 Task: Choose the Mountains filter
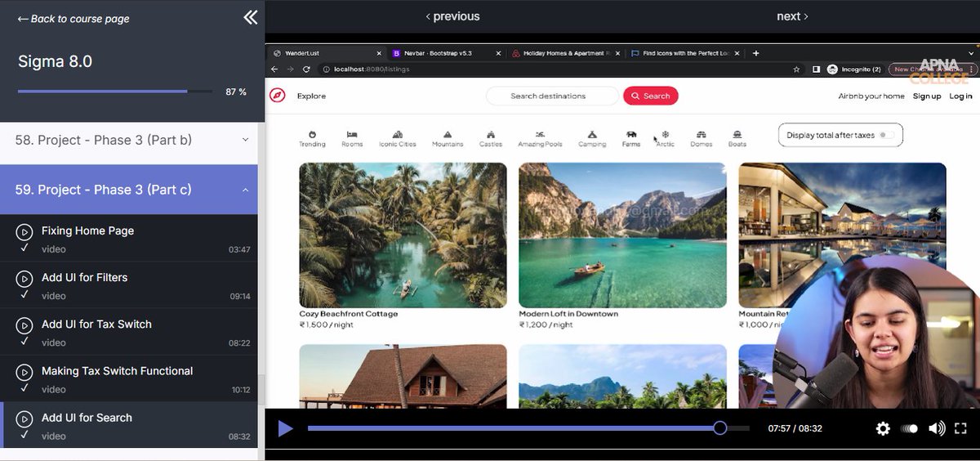coord(448,138)
